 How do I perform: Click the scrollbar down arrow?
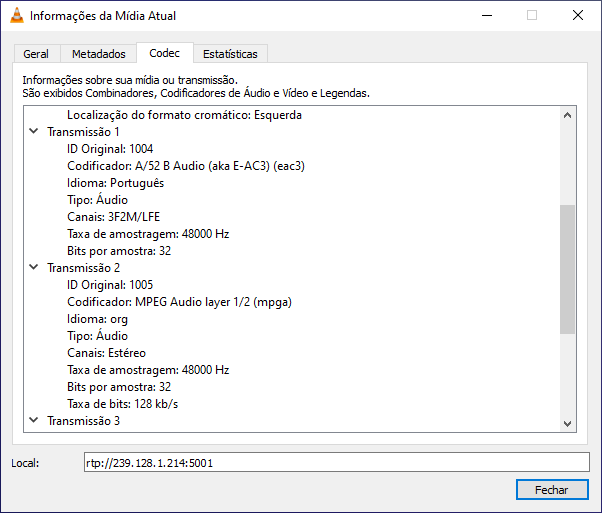(567, 424)
